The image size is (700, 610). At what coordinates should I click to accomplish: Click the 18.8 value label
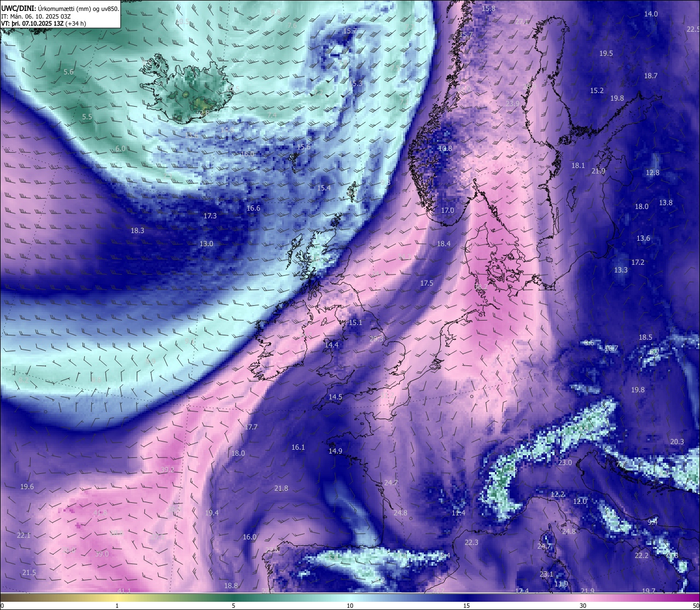(x=231, y=585)
